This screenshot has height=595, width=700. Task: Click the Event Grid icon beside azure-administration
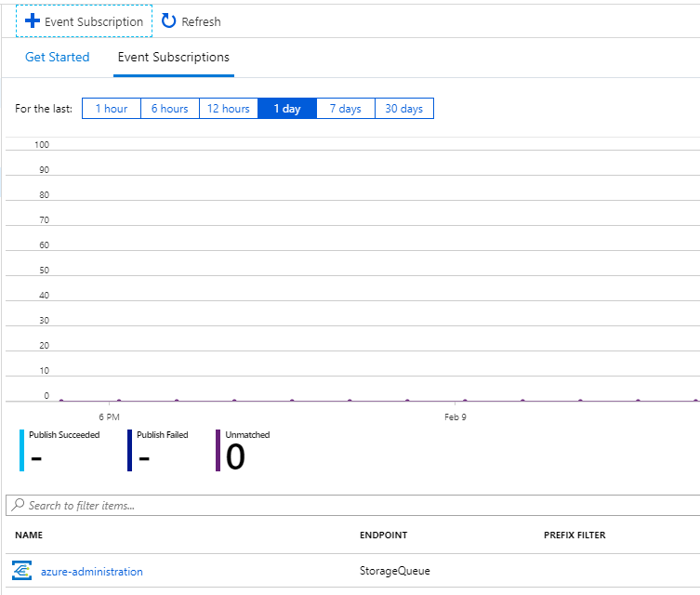coord(22,571)
